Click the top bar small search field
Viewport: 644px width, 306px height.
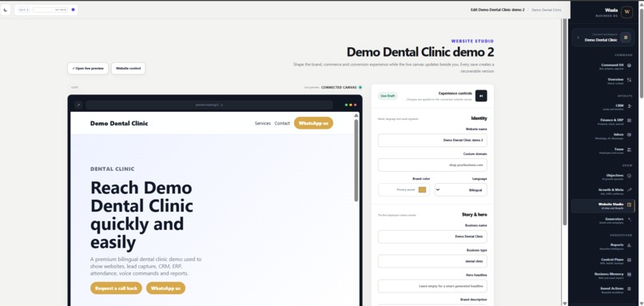[50, 10]
